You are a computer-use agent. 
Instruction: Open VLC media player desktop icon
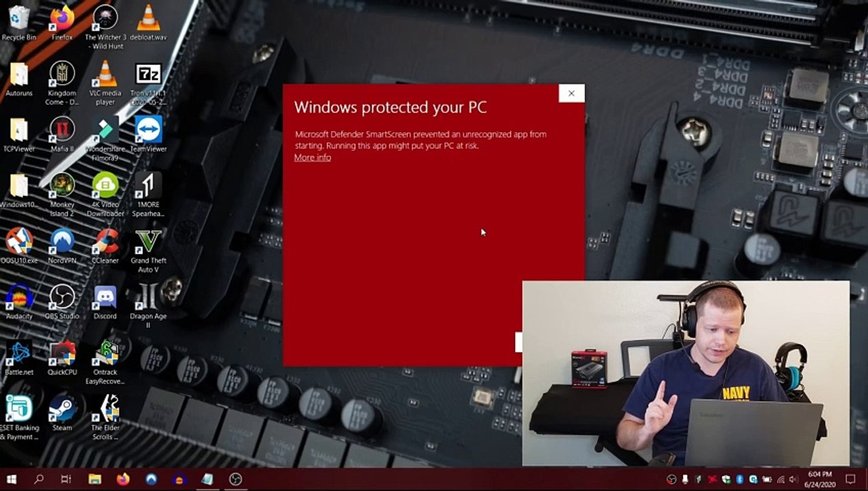coord(105,83)
